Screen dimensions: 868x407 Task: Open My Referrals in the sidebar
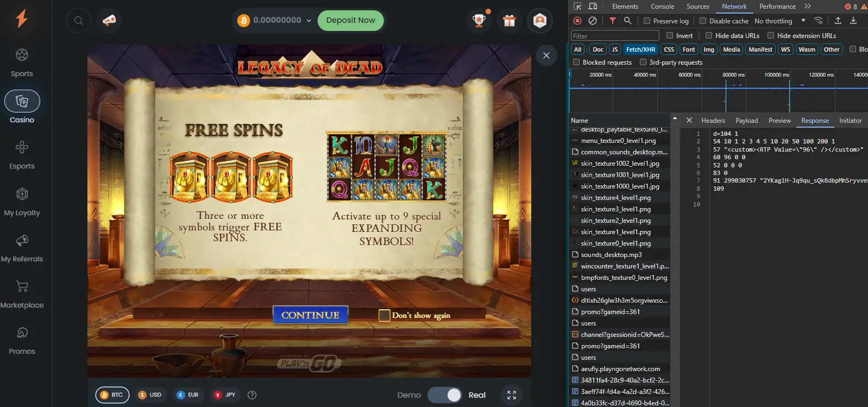(22, 248)
